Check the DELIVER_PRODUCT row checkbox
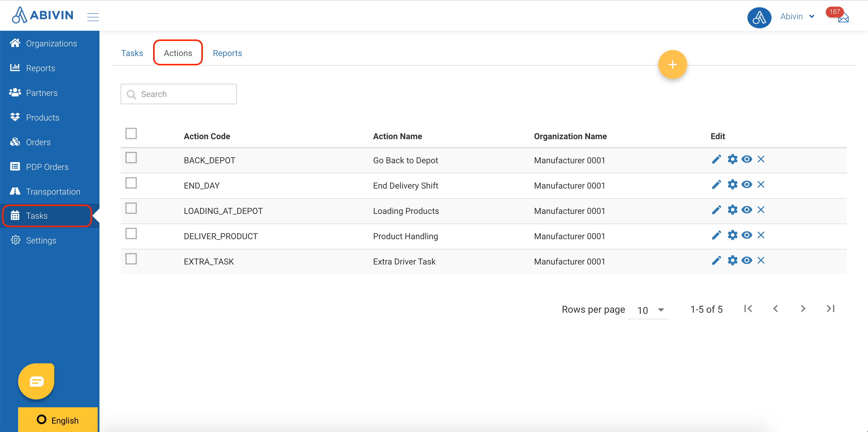868x432 pixels. pos(131,233)
